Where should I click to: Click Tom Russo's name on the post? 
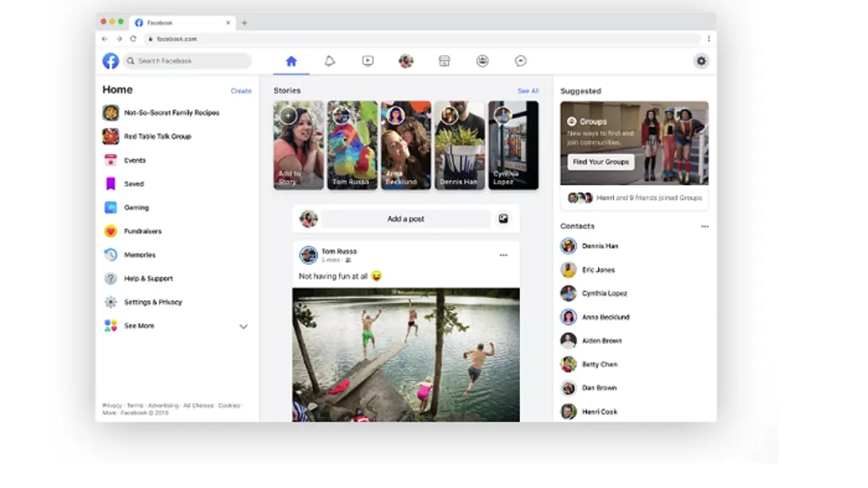tap(339, 252)
